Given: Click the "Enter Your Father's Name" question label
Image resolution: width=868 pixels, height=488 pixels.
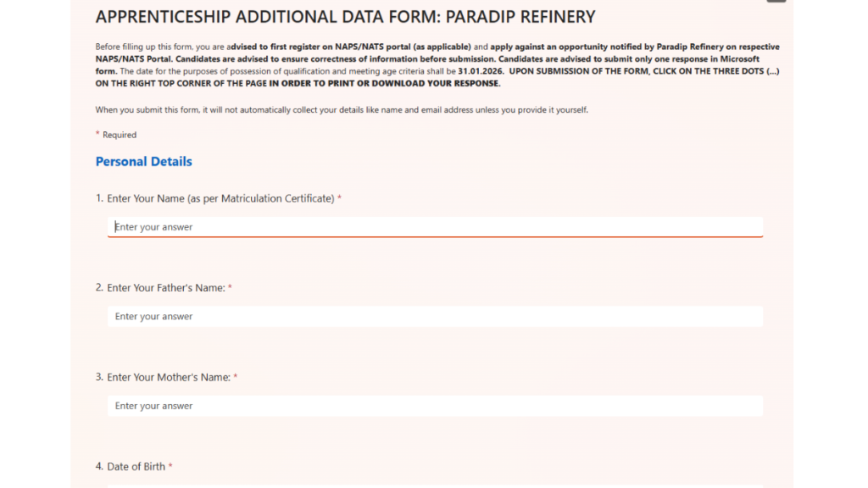Looking at the screenshot, I should point(165,288).
